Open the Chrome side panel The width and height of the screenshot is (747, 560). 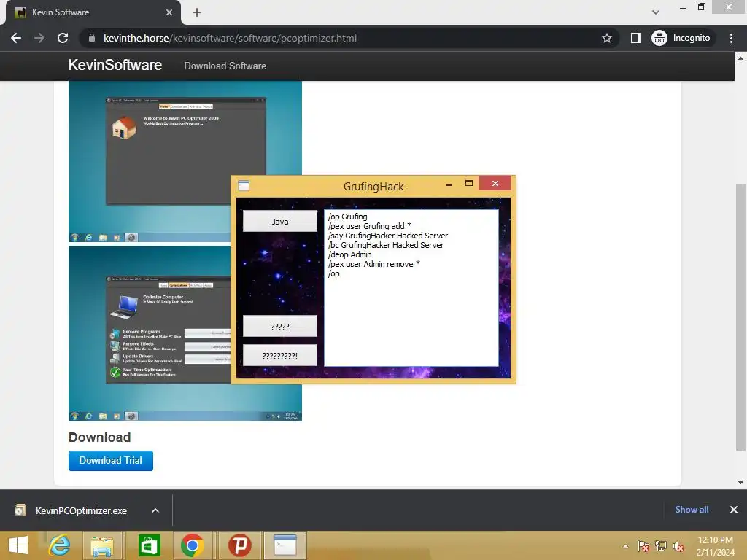click(635, 38)
